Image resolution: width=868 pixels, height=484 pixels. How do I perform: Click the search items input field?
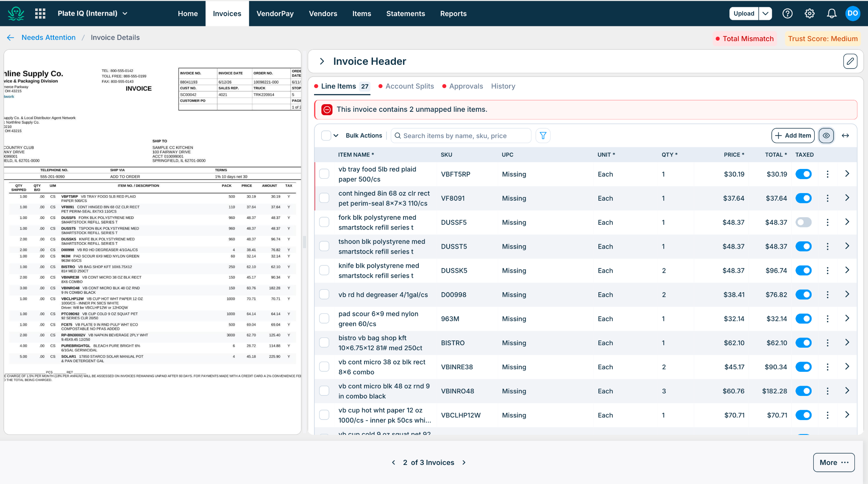pyautogui.click(x=461, y=136)
